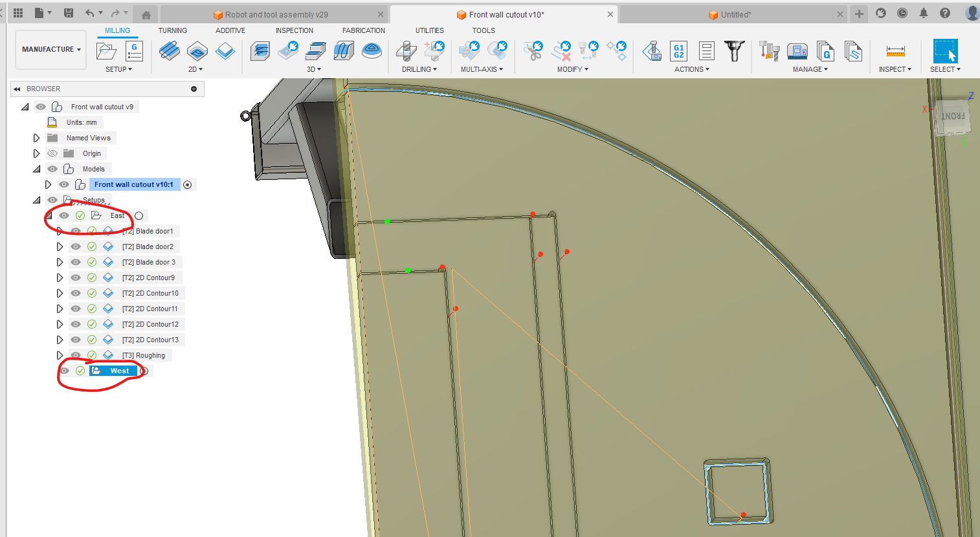Click the FRONT face of the view cube

click(x=952, y=117)
